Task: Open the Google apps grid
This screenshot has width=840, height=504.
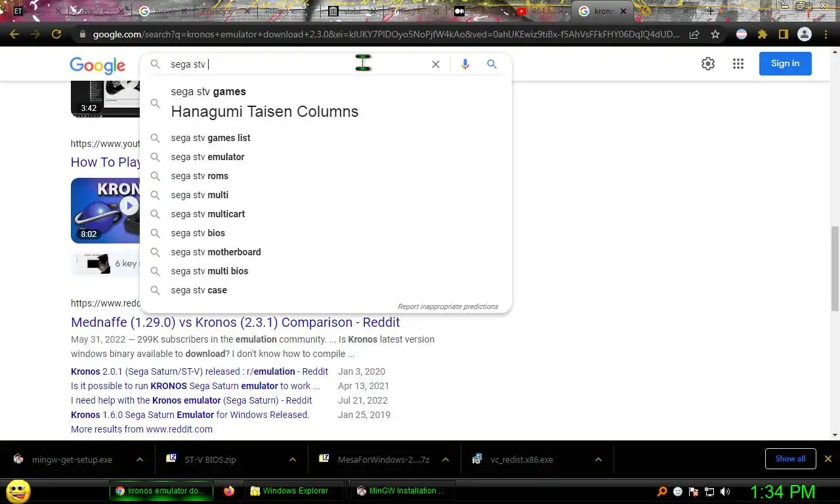Action: [738, 64]
